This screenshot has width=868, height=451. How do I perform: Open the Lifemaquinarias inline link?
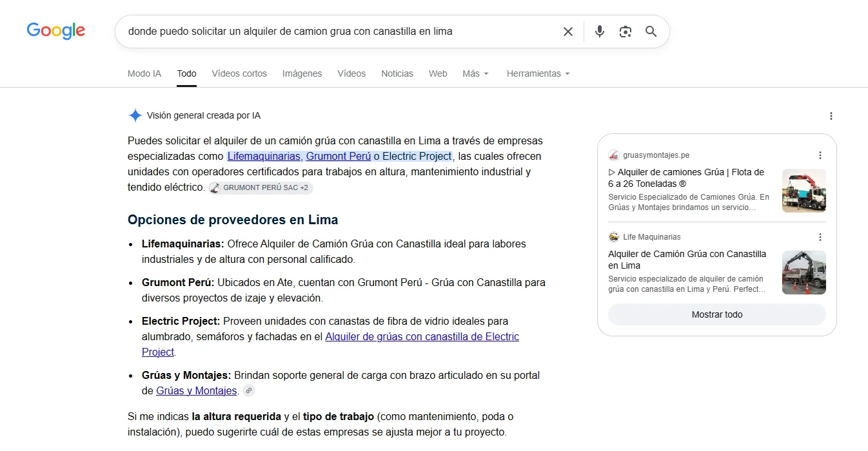click(x=265, y=156)
